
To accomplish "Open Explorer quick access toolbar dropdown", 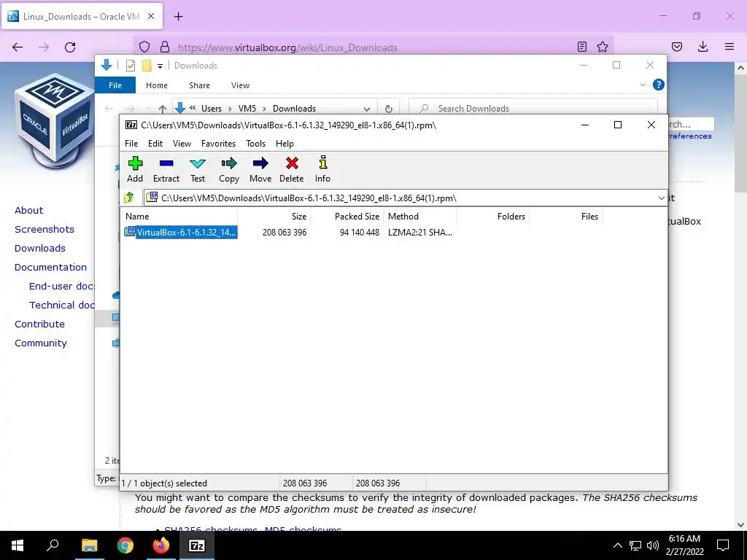I will [x=160, y=66].
